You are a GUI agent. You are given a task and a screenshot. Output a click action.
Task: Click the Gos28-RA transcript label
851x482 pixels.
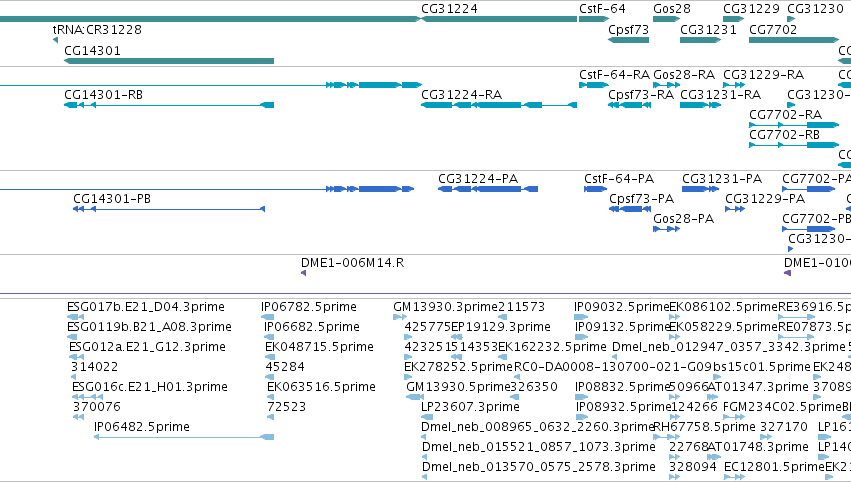(684, 74)
